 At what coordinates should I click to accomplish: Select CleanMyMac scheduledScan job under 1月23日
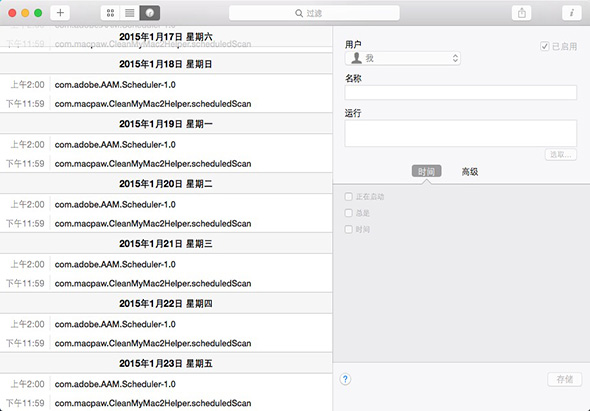[x=166, y=403]
